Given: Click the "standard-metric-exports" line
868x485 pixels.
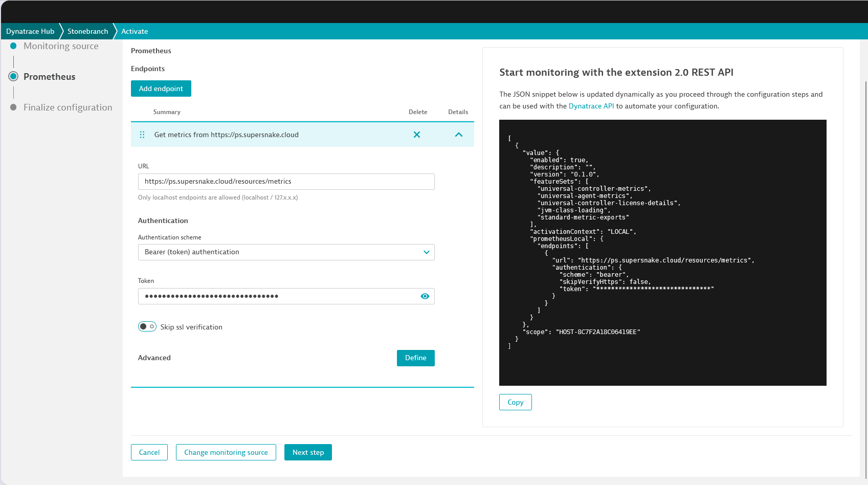Looking at the screenshot, I should pos(583,217).
